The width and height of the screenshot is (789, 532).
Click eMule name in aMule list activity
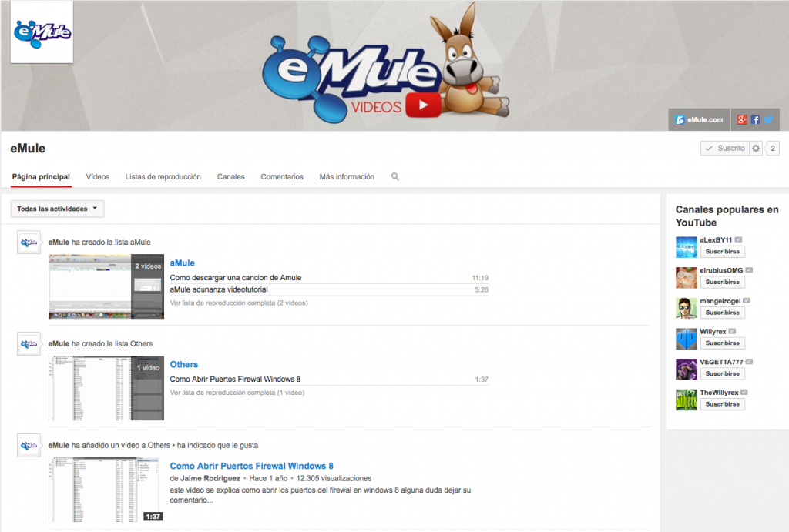tap(59, 243)
